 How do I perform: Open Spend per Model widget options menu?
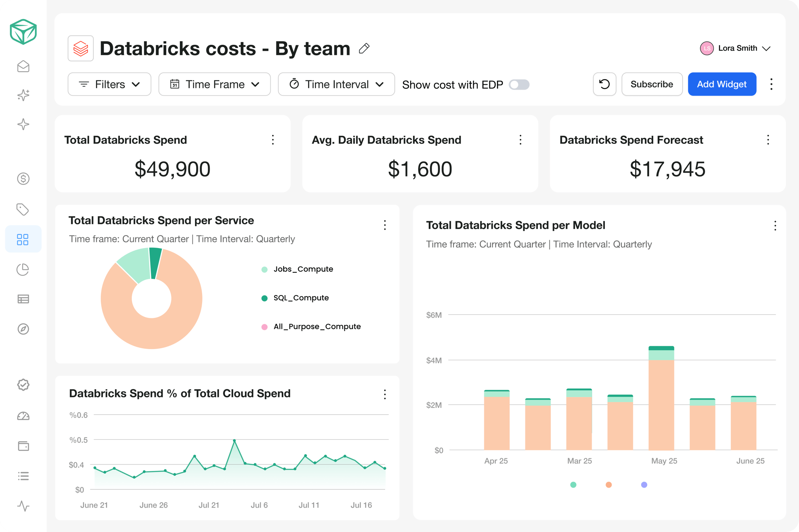click(x=775, y=226)
